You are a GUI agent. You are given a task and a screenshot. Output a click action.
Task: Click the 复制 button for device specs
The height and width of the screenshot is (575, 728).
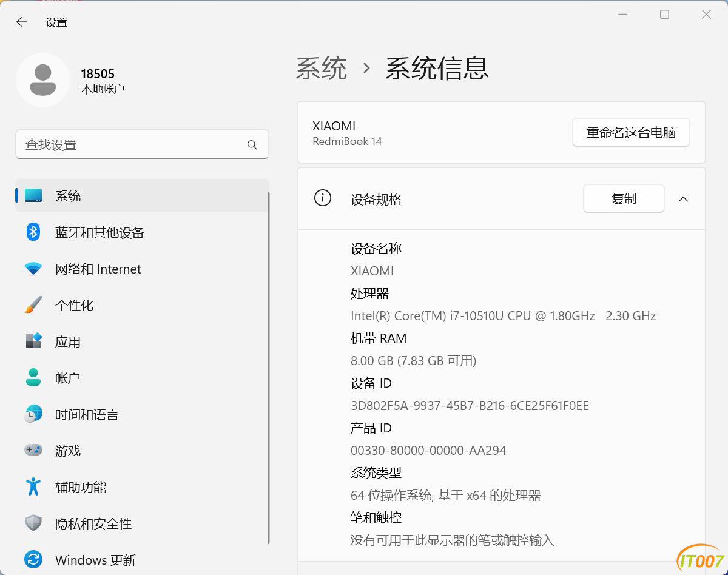[624, 198]
